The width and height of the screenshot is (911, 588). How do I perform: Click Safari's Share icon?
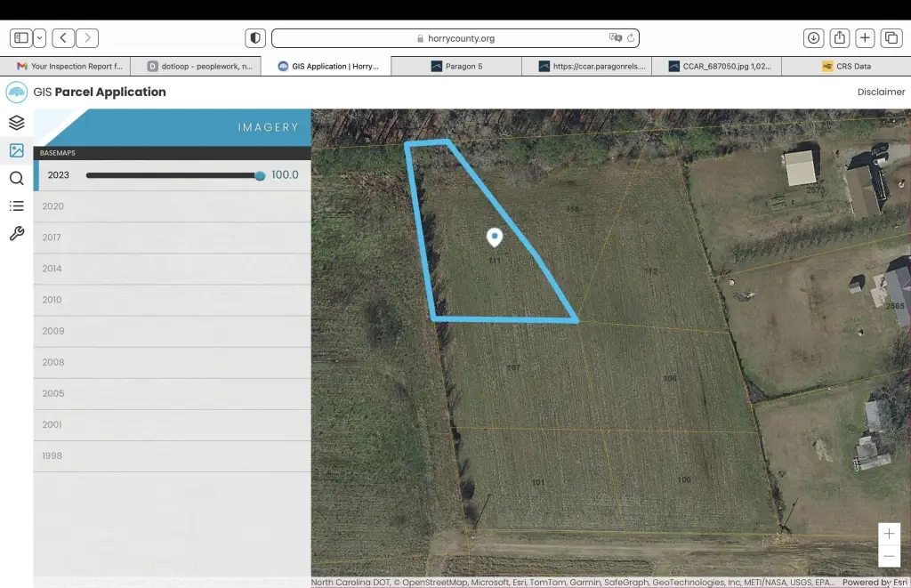click(839, 38)
